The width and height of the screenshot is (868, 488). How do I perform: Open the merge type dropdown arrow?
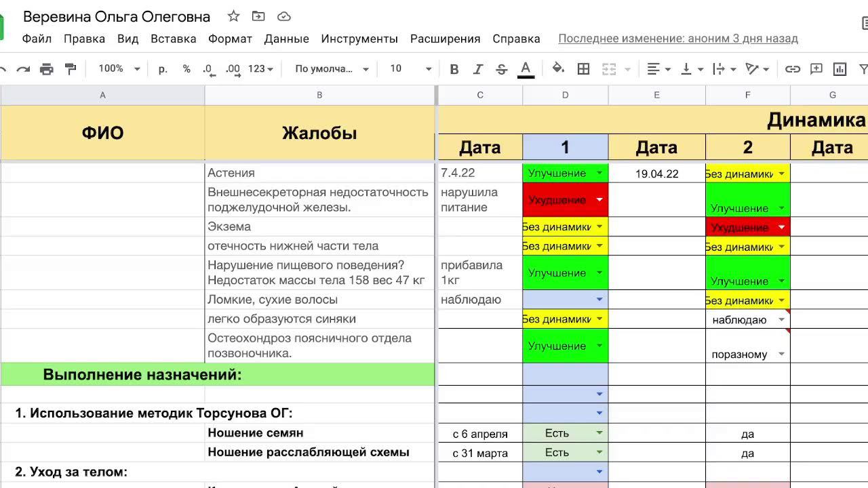pos(627,69)
